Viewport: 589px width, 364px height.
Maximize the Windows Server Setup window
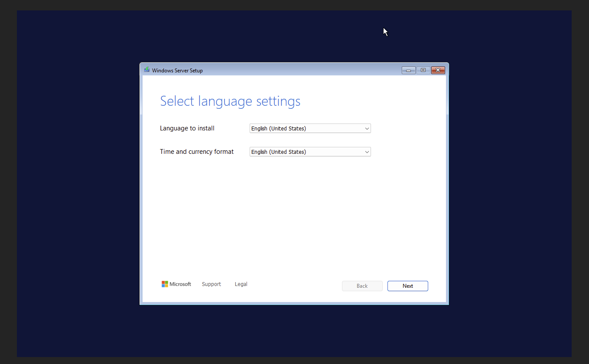(x=423, y=70)
